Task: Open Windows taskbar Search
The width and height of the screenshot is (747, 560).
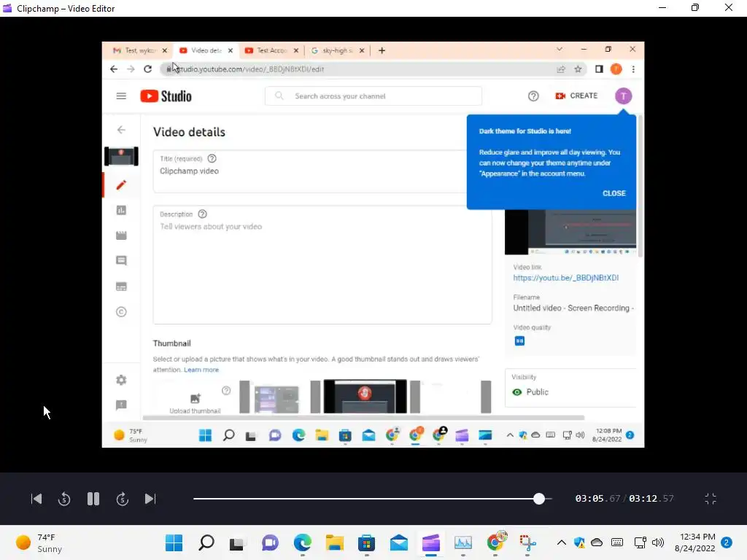Action: point(206,542)
